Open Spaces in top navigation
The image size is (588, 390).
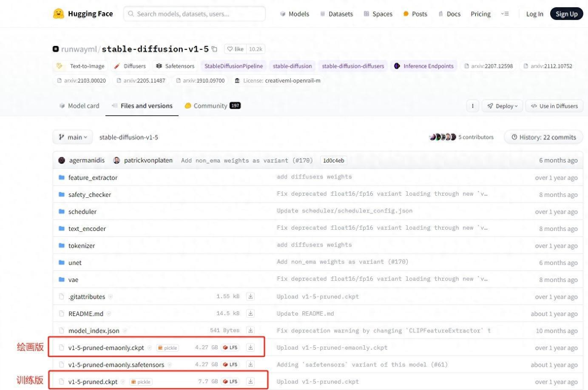[x=378, y=14]
